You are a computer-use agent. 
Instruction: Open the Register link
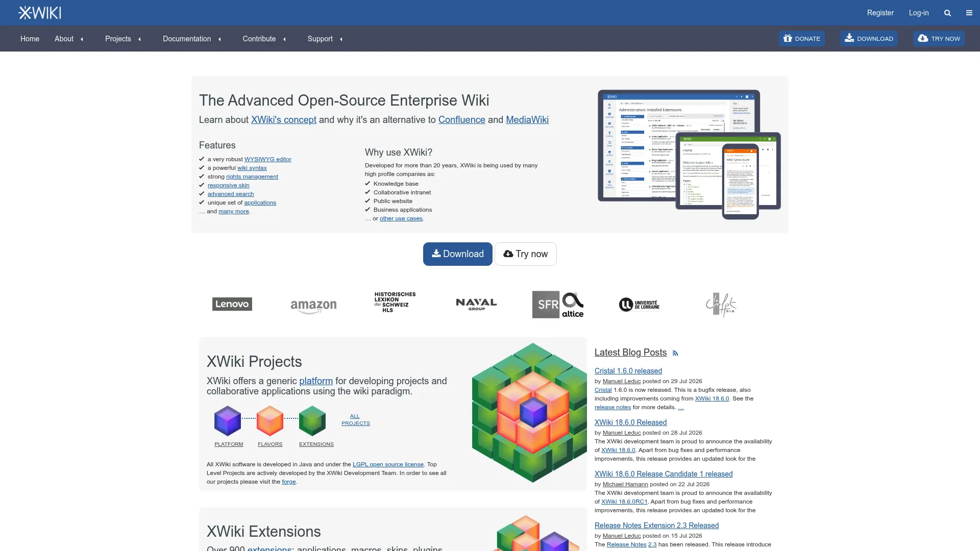[x=880, y=13]
